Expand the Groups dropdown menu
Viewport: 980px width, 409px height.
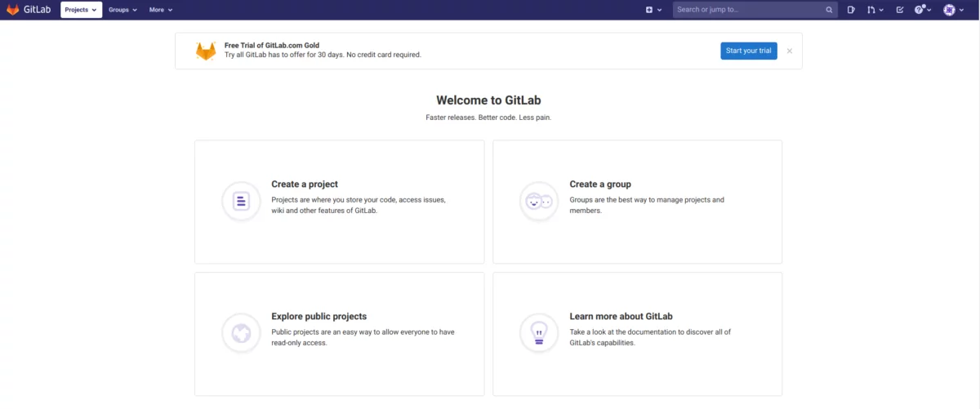tap(122, 10)
